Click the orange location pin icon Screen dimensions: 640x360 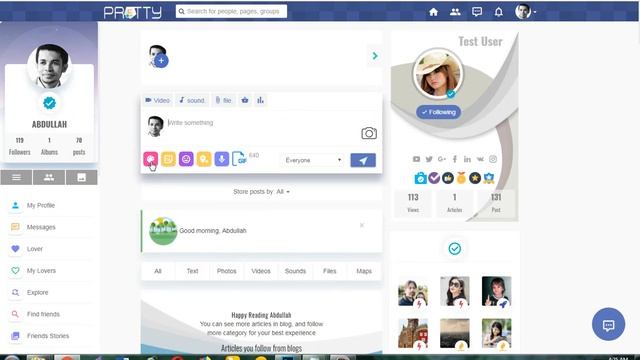(204, 159)
